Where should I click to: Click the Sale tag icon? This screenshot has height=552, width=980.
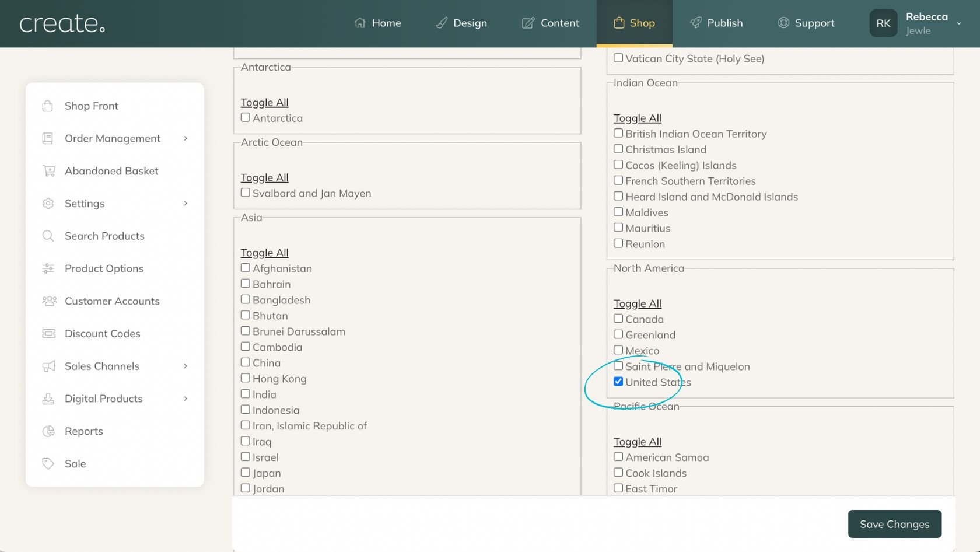coord(48,464)
